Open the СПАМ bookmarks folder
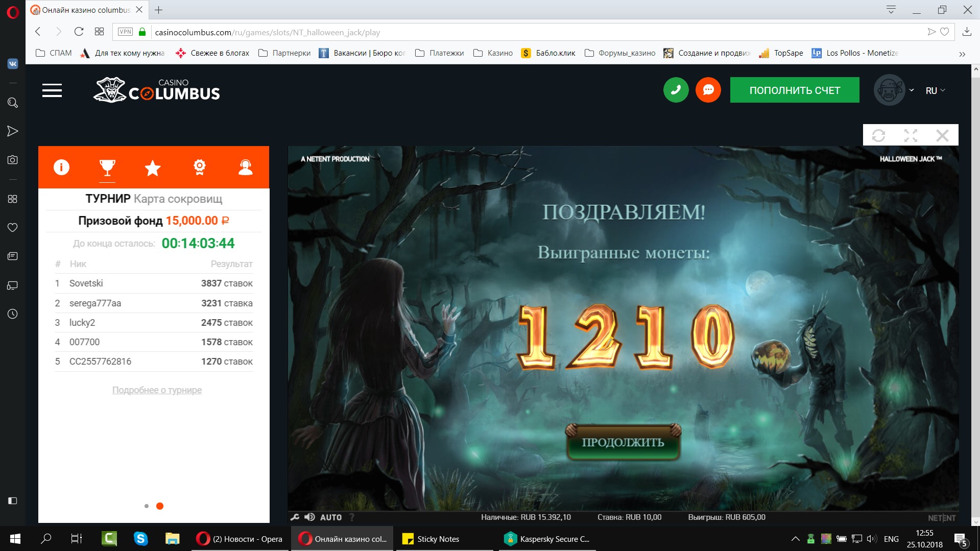Viewport: 980px width, 551px height. [x=54, y=53]
